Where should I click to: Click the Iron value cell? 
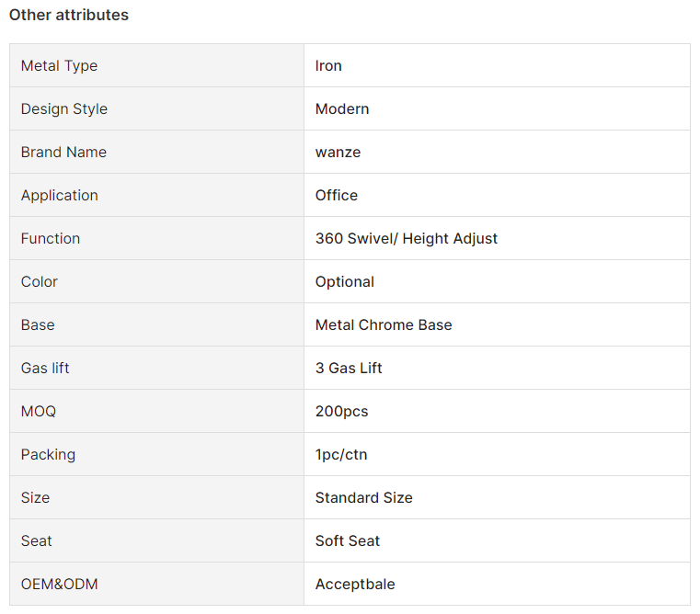497,65
